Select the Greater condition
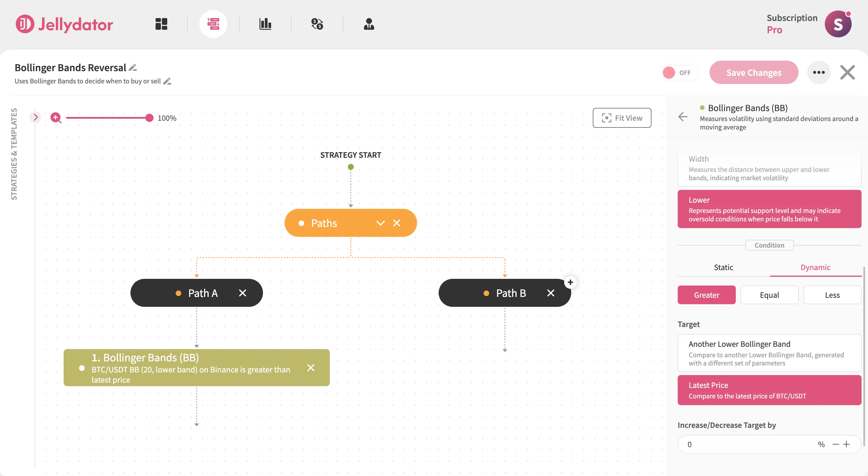868x476 pixels. pyautogui.click(x=706, y=295)
